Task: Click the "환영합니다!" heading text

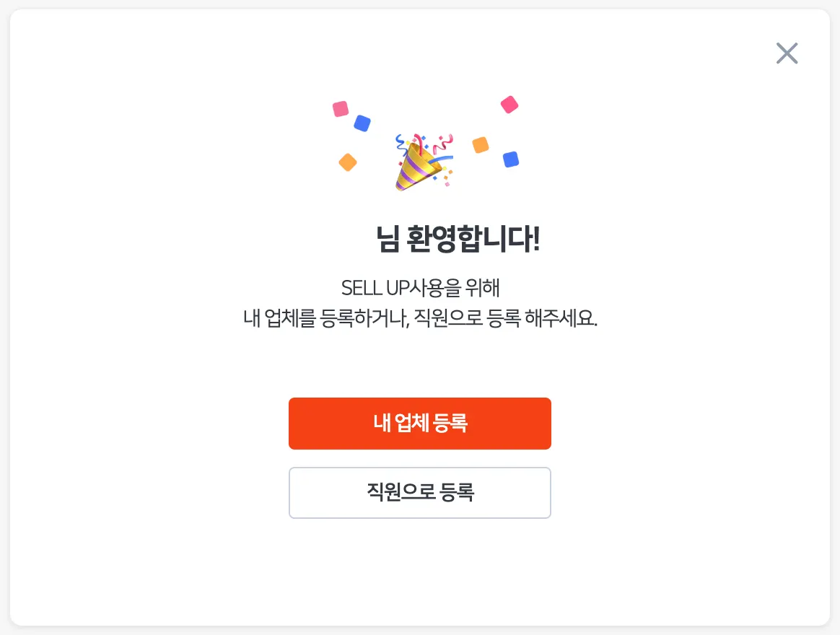Action: pyautogui.click(x=473, y=240)
